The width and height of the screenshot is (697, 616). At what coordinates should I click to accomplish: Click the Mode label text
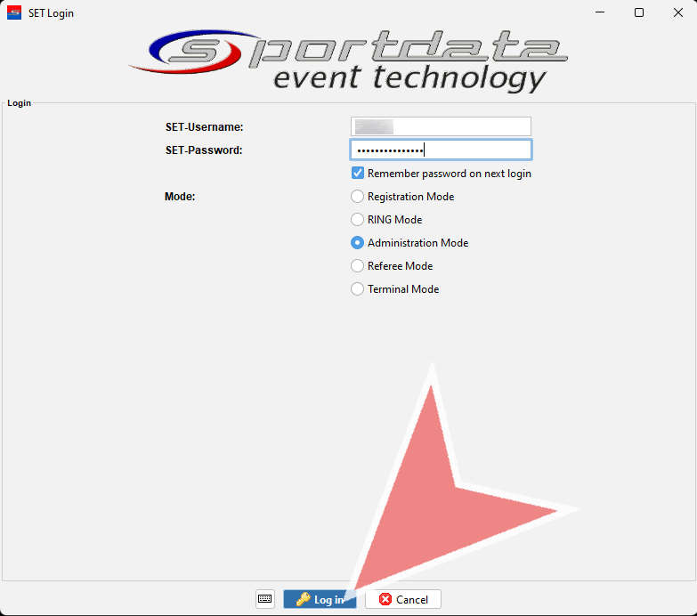pyautogui.click(x=180, y=197)
